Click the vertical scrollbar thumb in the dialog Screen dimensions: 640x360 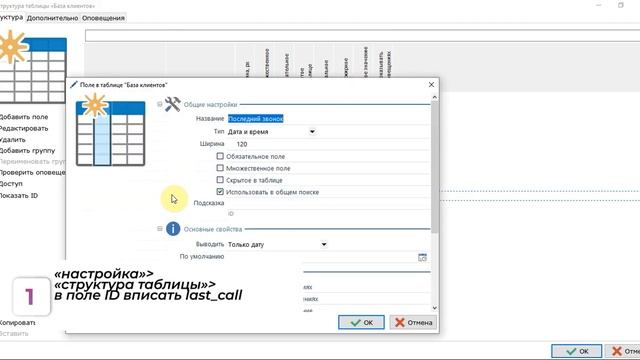tap(434, 167)
